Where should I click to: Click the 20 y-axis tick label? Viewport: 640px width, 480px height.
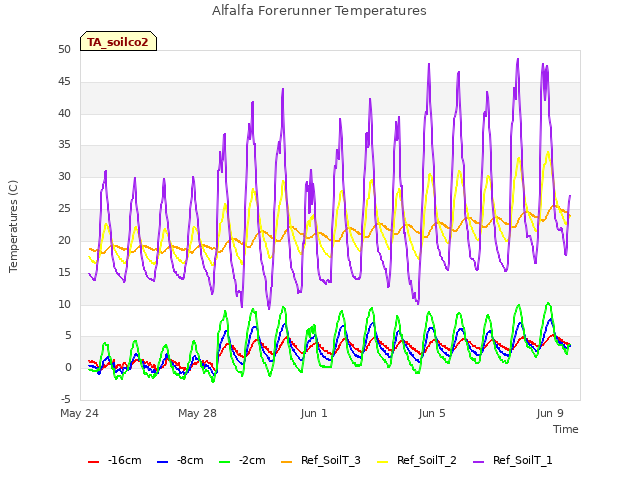(x=64, y=240)
